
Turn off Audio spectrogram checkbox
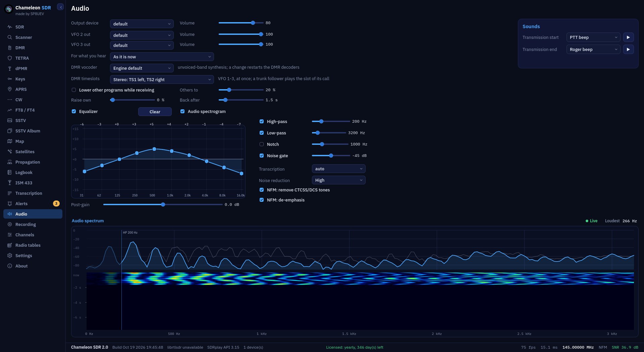point(182,111)
